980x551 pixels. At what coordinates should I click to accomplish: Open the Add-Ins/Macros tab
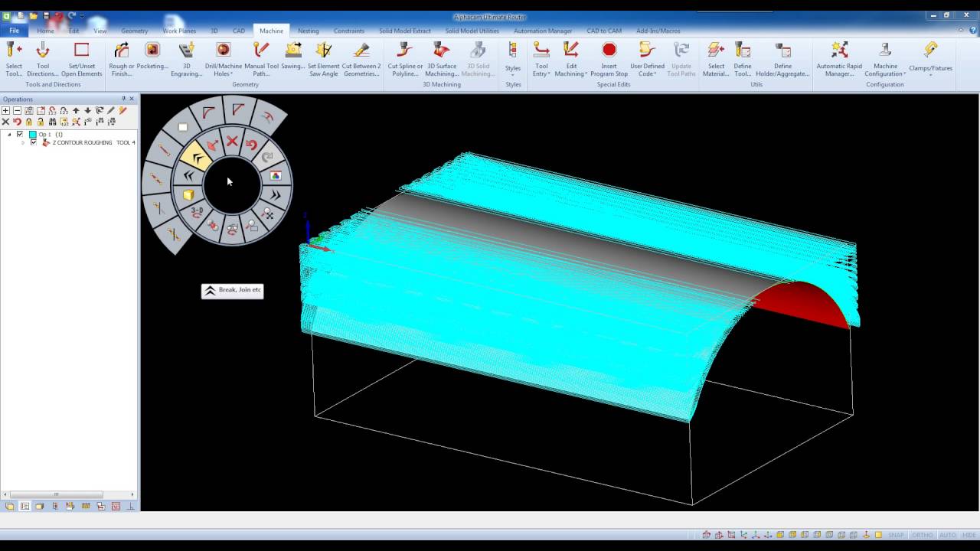(x=658, y=31)
